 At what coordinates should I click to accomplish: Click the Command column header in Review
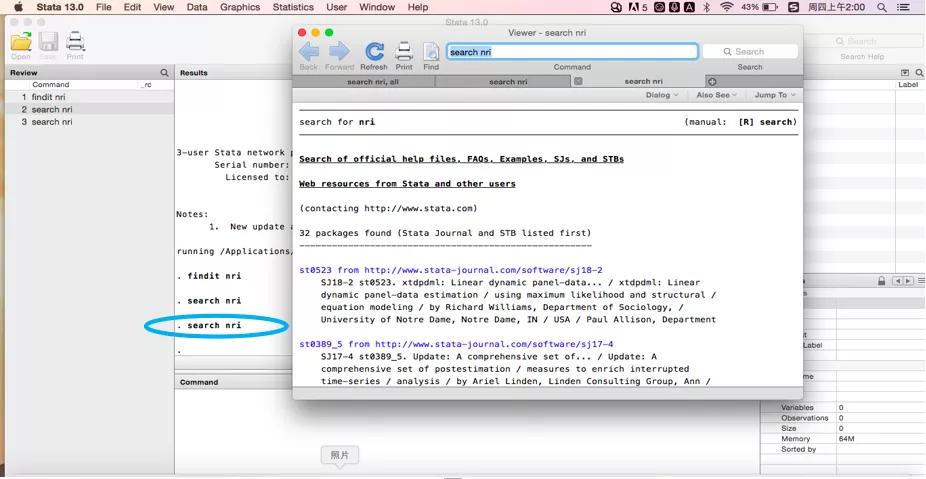pos(51,85)
